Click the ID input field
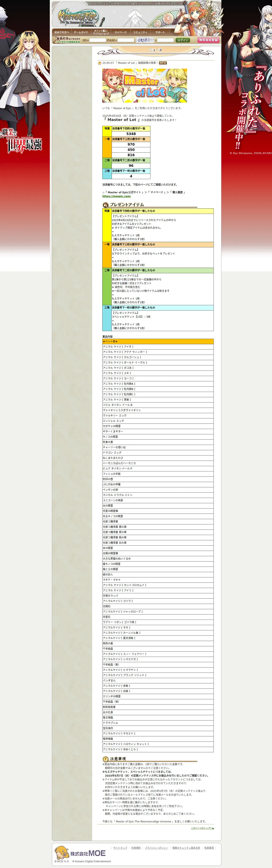The image size is (272, 868). point(97,40)
